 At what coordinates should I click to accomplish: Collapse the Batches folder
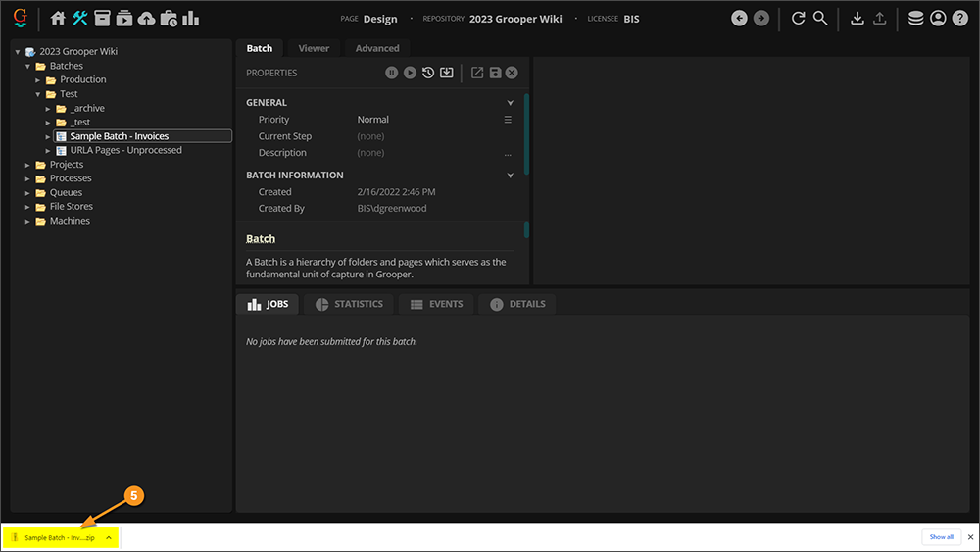tap(27, 67)
